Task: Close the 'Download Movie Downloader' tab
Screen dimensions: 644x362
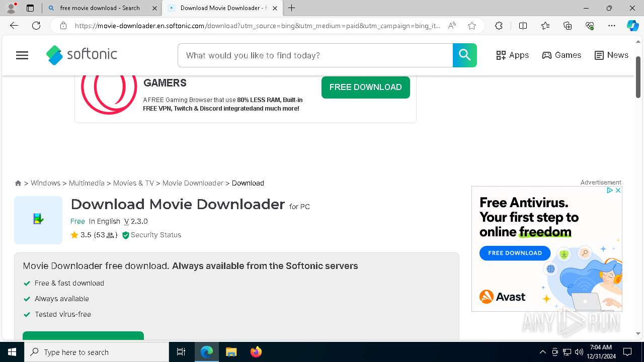Action: pos(275,8)
